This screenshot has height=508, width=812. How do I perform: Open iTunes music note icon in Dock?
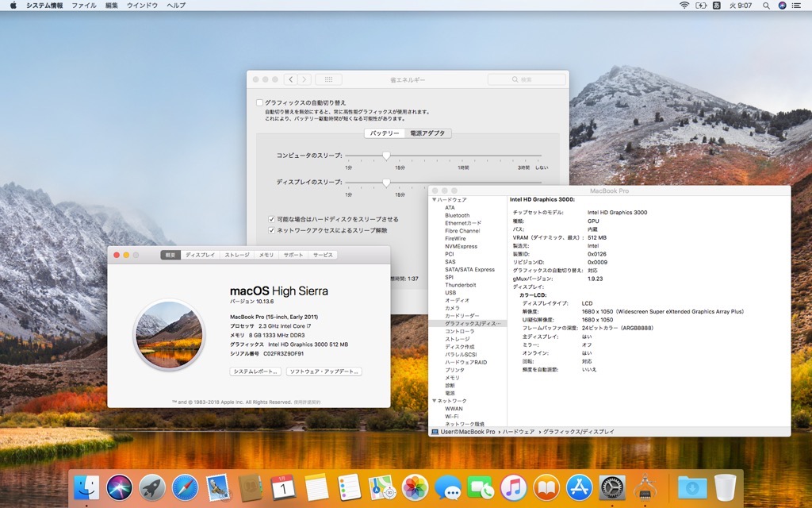(x=513, y=487)
